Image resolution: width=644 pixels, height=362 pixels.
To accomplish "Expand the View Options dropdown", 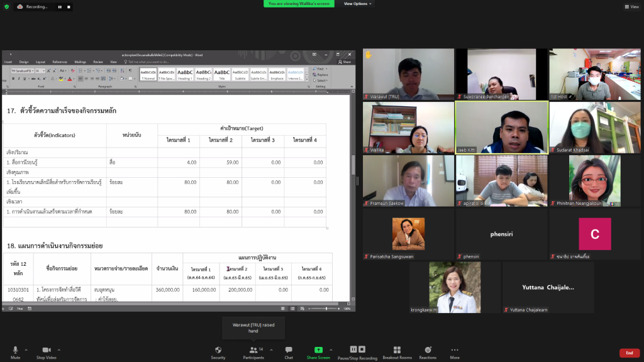I will point(358,4).
